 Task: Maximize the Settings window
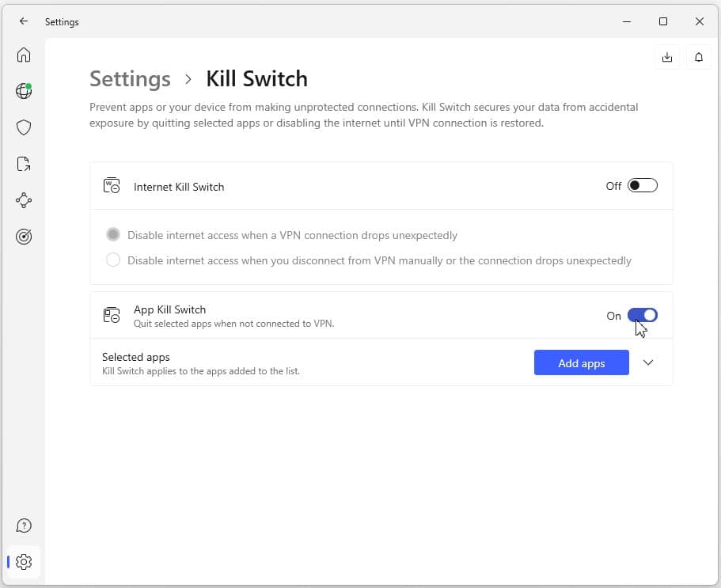click(663, 21)
